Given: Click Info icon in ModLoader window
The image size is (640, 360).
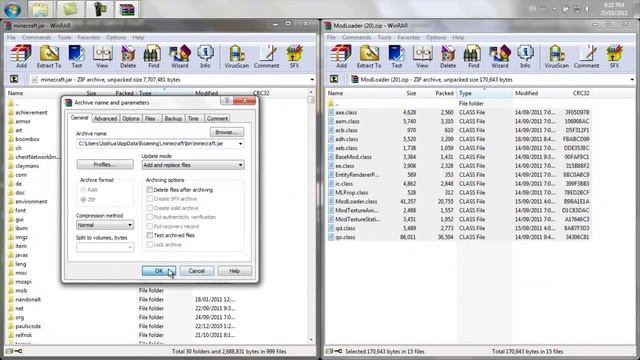Looking at the screenshot, I should [x=525, y=56].
